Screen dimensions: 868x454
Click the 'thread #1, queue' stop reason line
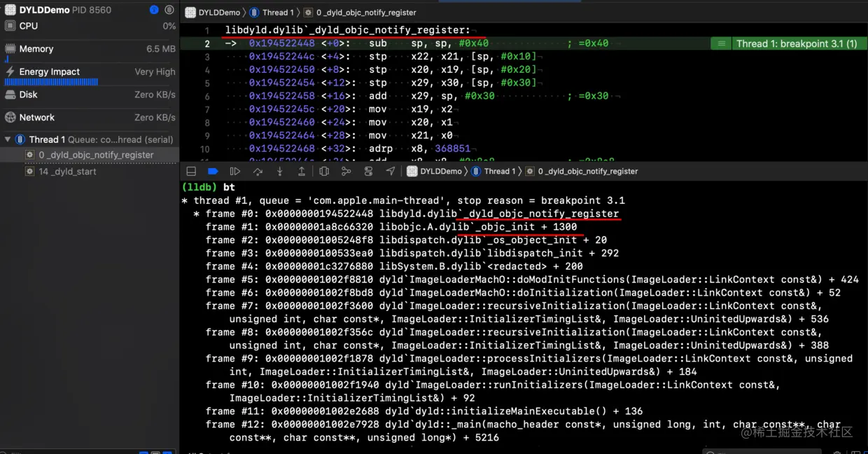pos(403,200)
